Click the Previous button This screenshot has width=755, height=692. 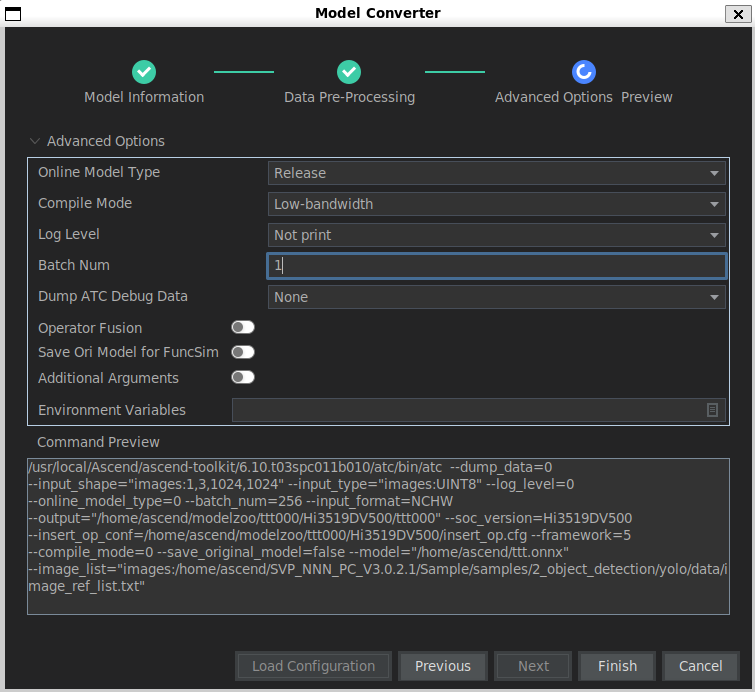(x=443, y=666)
